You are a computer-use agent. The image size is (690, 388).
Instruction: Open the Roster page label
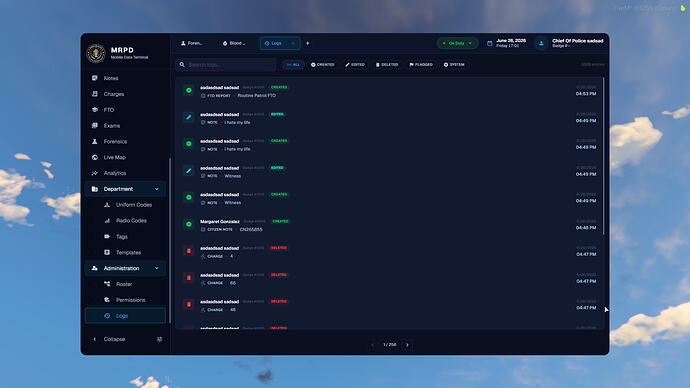click(124, 284)
